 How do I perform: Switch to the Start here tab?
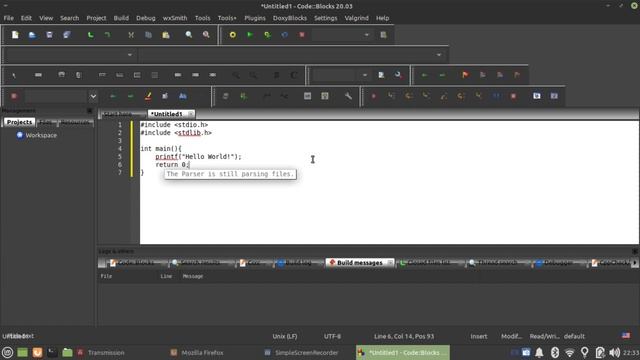[118, 114]
